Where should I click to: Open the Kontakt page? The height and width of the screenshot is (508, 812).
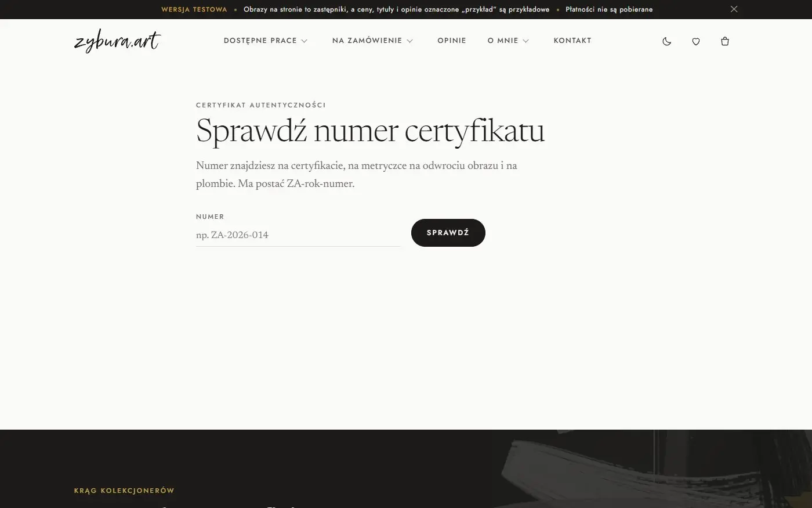click(x=572, y=41)
